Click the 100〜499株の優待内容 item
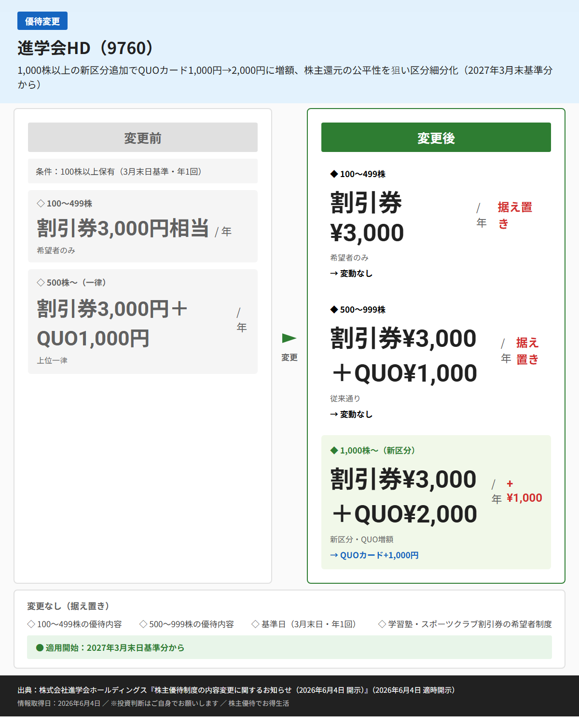The height and width of the screenshot is (728, 579). pos(74,624)
